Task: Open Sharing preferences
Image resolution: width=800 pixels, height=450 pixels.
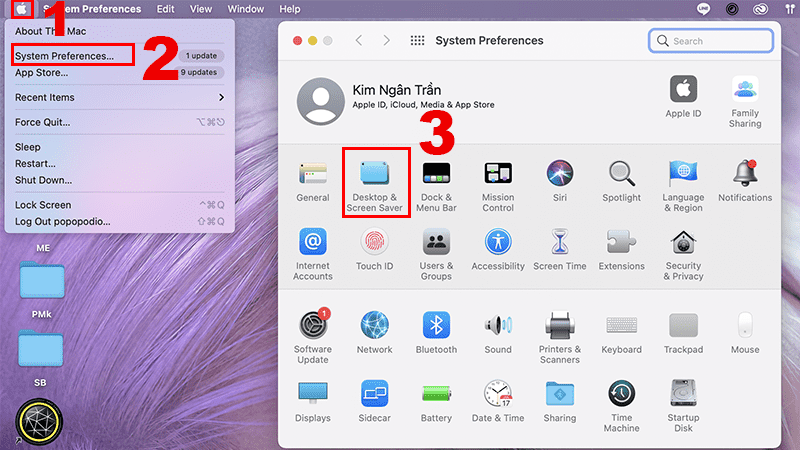Action: coord(560,402)
